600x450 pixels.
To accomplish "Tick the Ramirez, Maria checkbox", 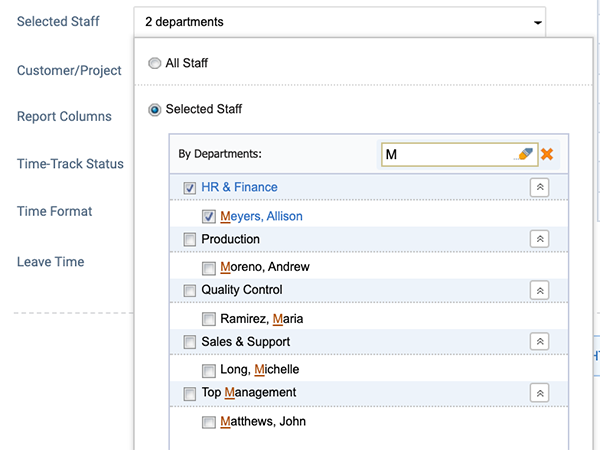I will coord(209,319).
